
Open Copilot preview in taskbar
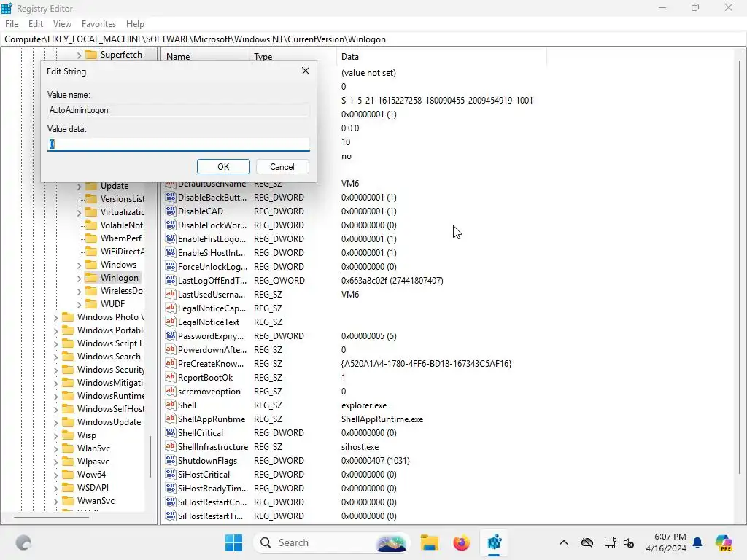724,542
